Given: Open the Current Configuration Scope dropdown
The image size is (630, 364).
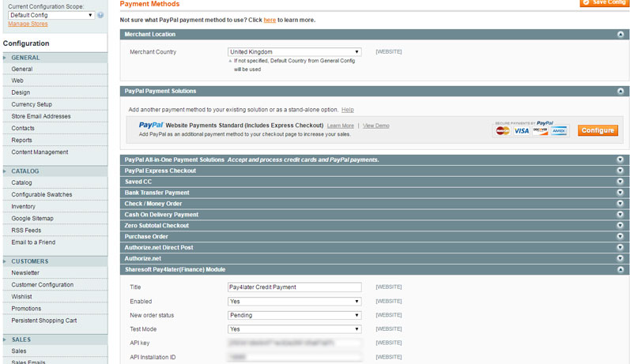Looking at the screenshot, I should point(51,15).
